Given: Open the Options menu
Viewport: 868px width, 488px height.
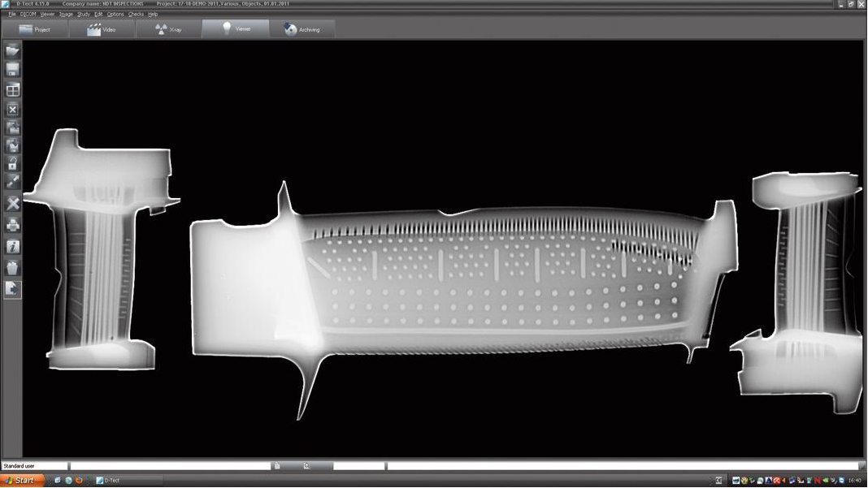Looking at the screenshot, I should (115, 14).
